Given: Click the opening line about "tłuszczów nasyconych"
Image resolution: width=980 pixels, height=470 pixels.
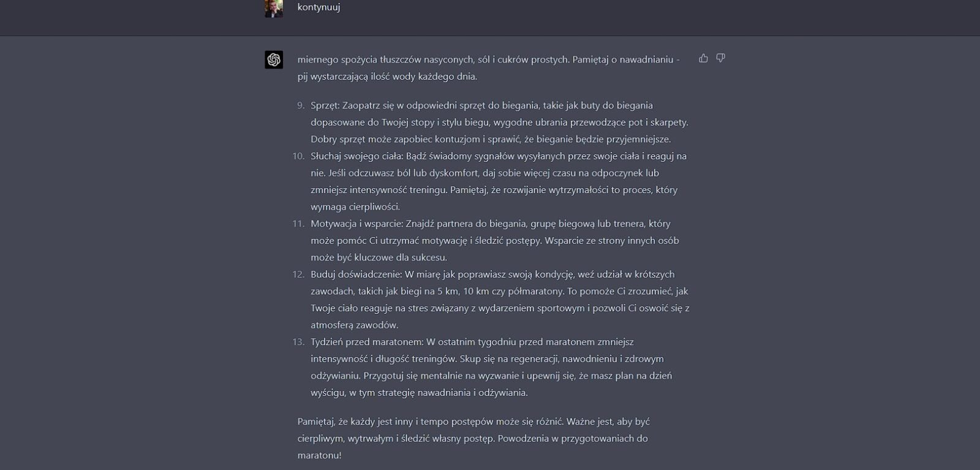Looking at the screenshot, I should click(488, 59).
